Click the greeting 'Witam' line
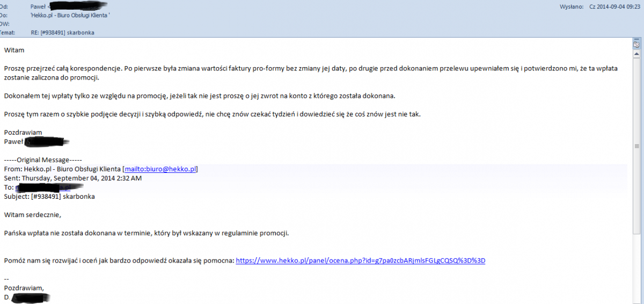This screenshot has width=644, height=304. tap(14, 50)
